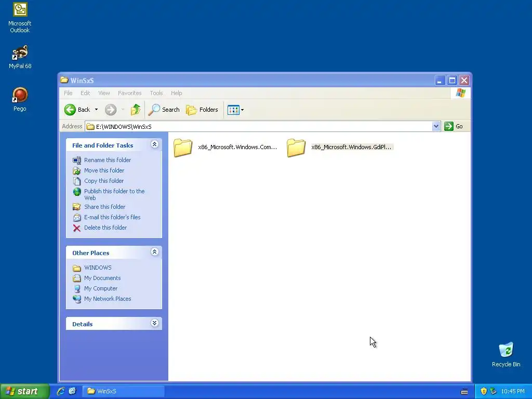Select the MyPal 68 desktop shortcut
532x399 pixels.
[20, 57]
